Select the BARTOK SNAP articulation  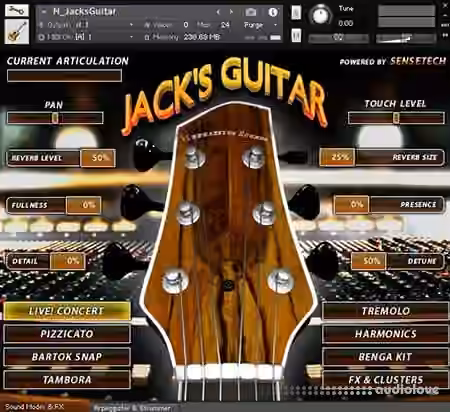point(67,357)
